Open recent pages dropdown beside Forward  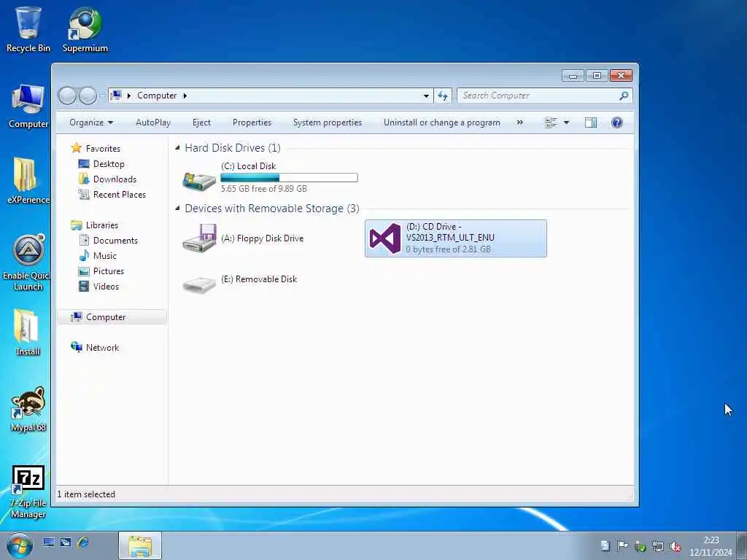click(x=101, y=96)
